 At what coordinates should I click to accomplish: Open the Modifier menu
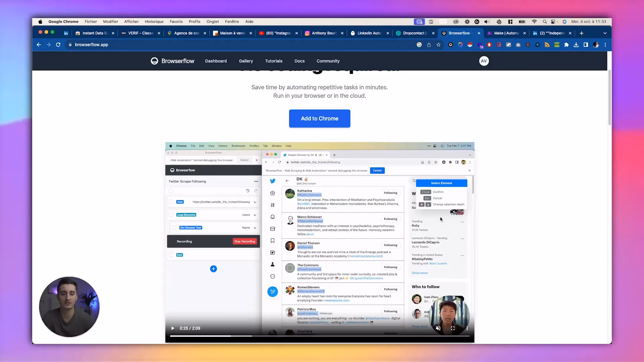110,21
